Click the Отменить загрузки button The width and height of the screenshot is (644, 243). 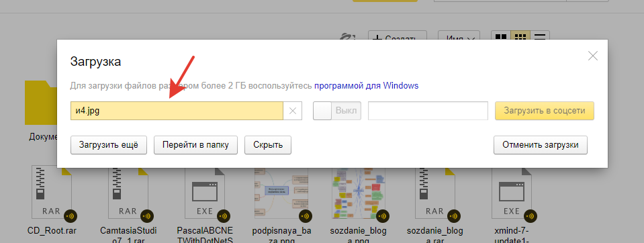(541, 145)
